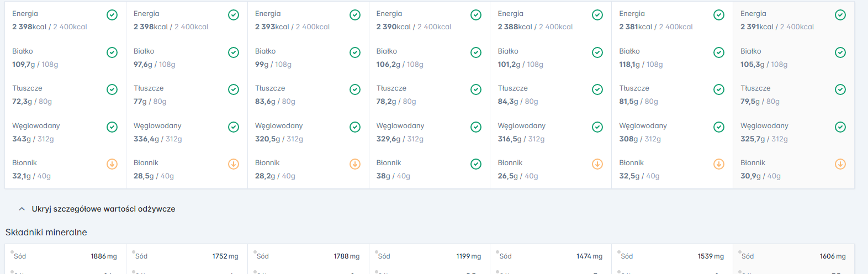Click the Sód 1886 mg row

[65, 256]
